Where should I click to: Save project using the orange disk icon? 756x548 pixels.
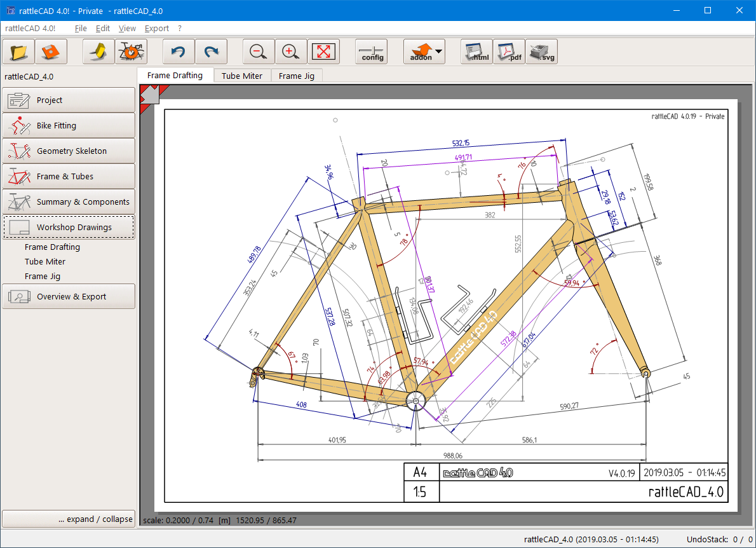pyautogui.click(x=51, y=51)
